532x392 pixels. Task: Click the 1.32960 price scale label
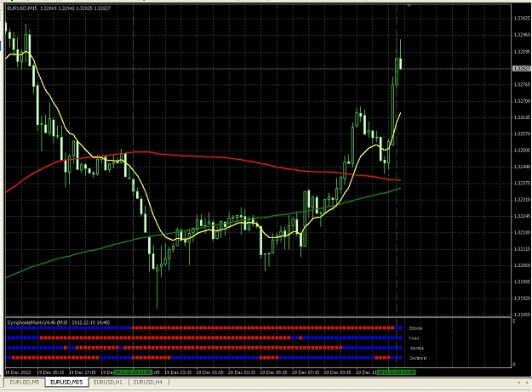pyautogui.click(x=522, y=35)
